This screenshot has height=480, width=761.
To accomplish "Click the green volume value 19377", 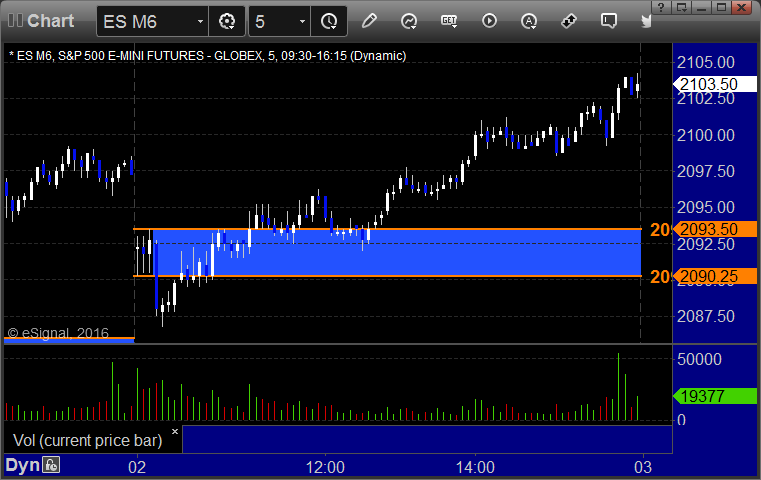I will click(x=715, y=396).
